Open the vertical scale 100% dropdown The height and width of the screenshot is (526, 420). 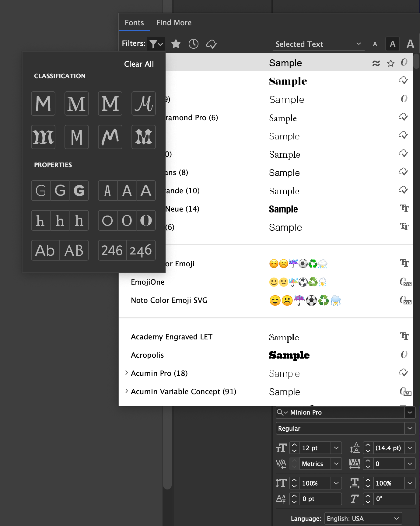tap(336, 483)
